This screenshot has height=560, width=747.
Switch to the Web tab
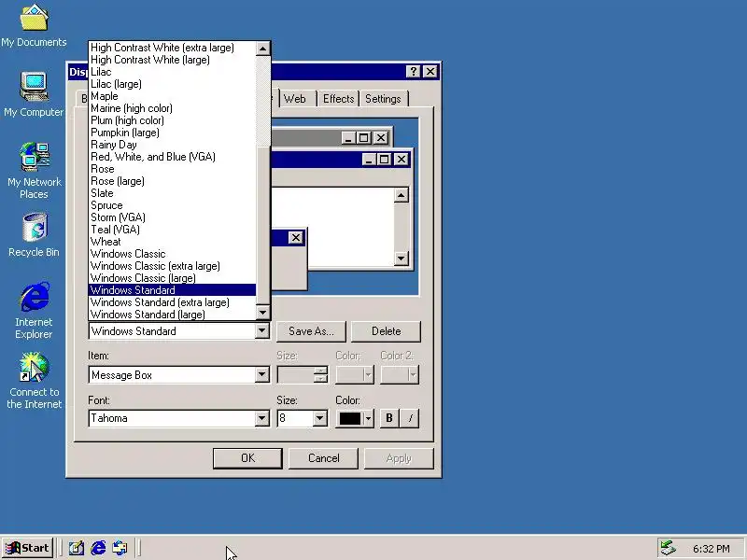click(x=295, y=99)
